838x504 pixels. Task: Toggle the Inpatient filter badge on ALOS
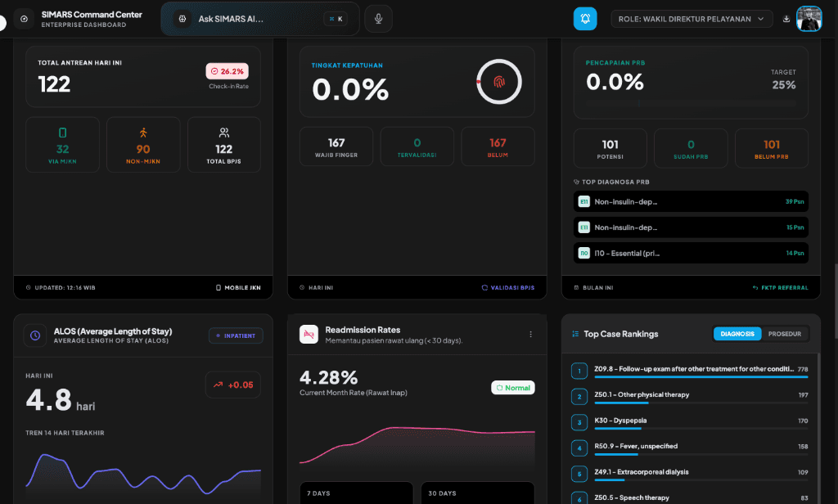click(236, 335)
